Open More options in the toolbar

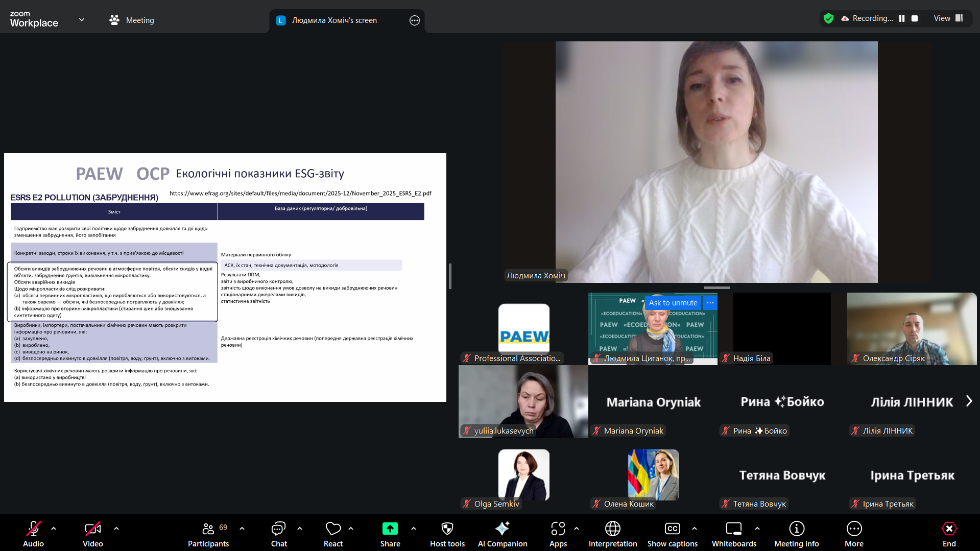(854, 534)
